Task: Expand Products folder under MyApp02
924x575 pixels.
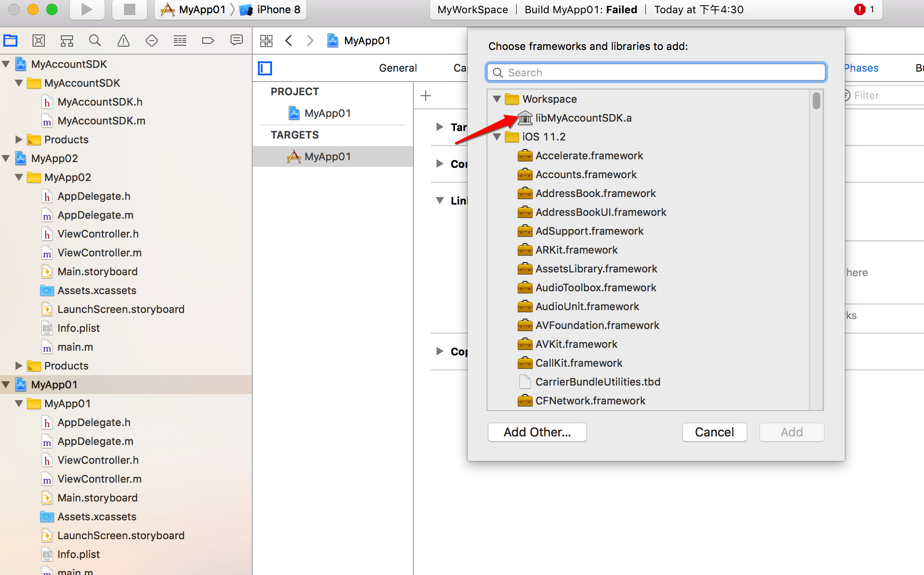Action: tap(19, 366)
